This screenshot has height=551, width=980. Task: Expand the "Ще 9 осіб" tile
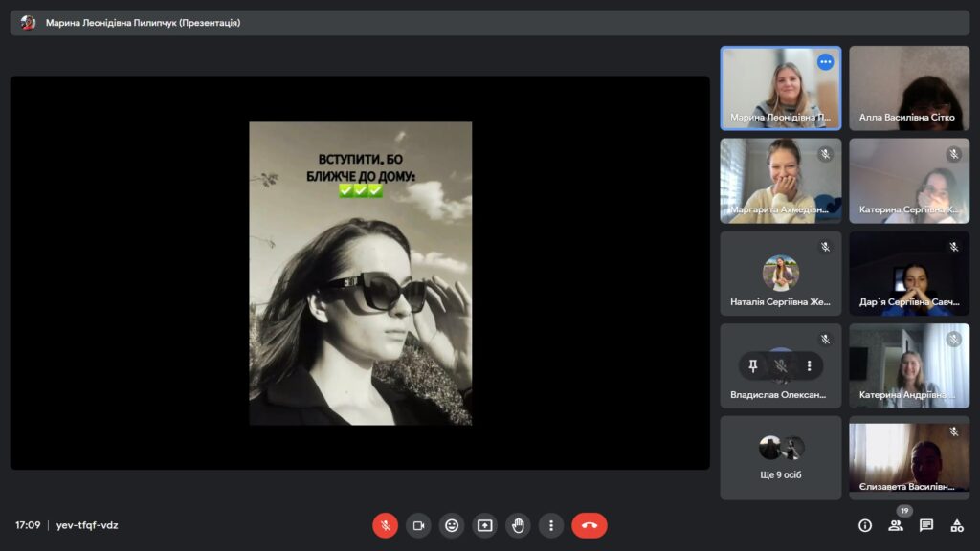click(781, 457)
